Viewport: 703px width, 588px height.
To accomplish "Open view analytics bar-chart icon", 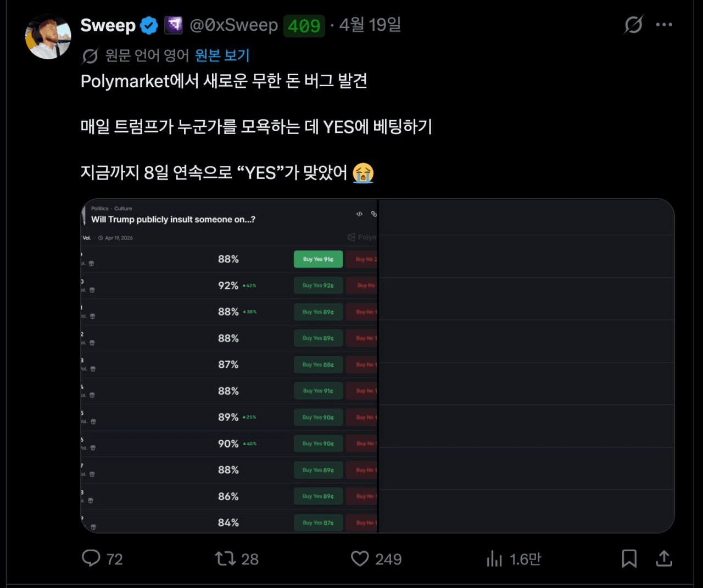I will pyautogui.click(x=494, y=559).
